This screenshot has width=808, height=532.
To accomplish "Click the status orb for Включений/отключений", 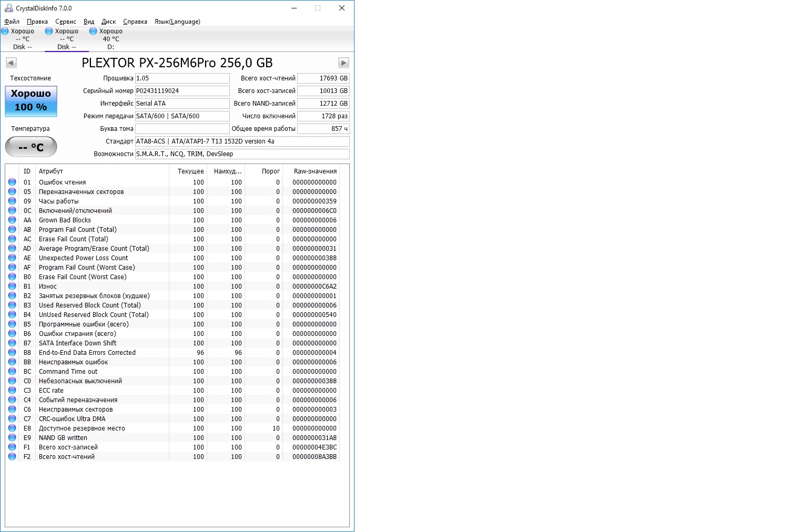I will point(12,210).
